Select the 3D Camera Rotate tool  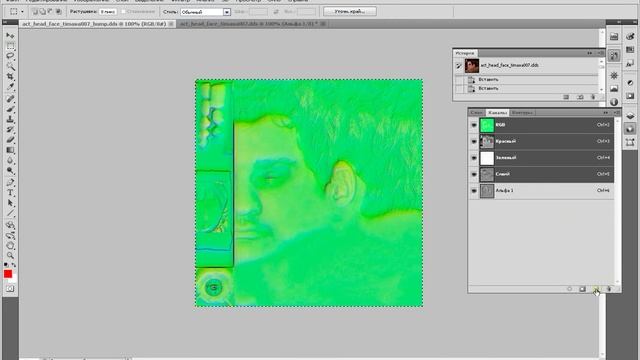coord(10,235)
